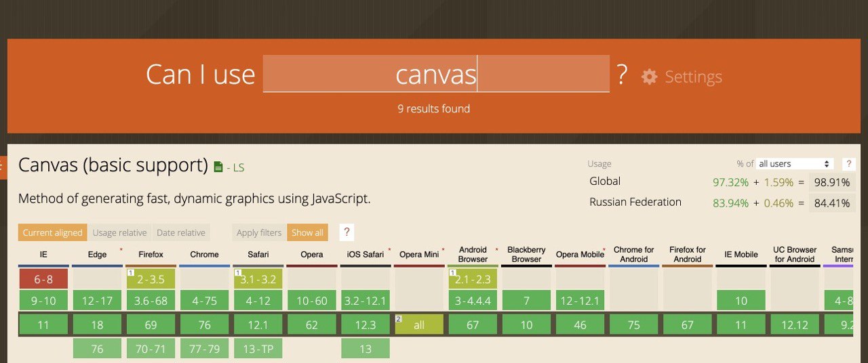Viewport: 868px width, 363px height.
Task: Switch to Date relative view
Action: (181, 232)
